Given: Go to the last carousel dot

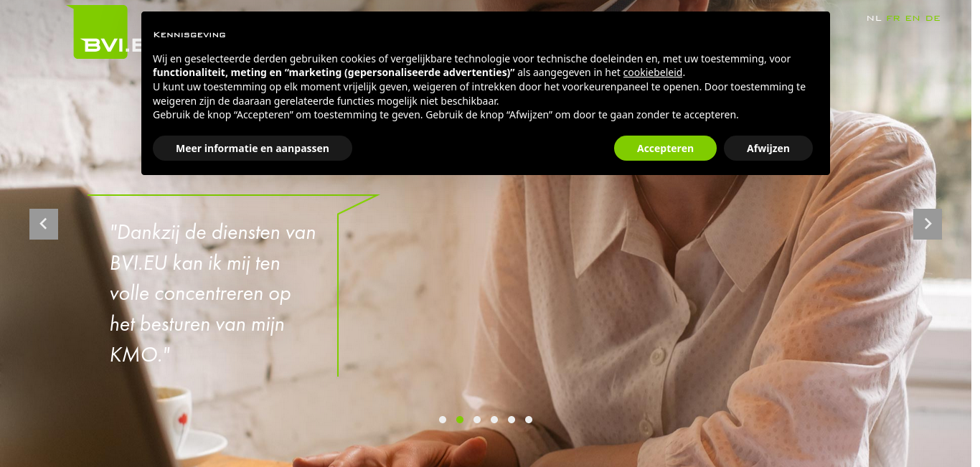Looking at the screenshot, I should [x=529, y=420].
